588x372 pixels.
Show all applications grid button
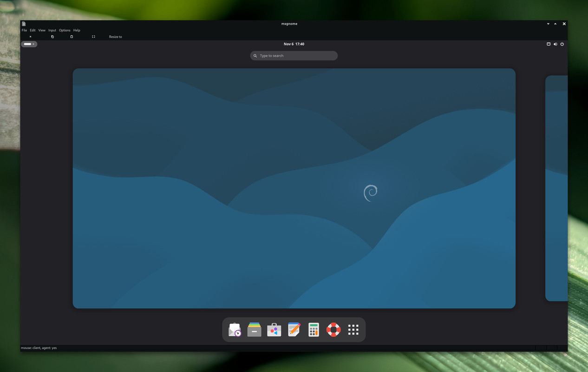pos(353,330)
